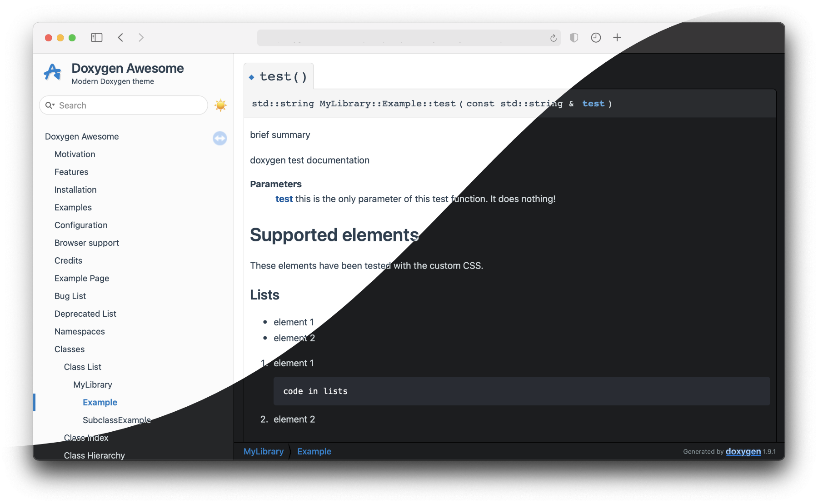Open the Installation page

pos(75,190)
